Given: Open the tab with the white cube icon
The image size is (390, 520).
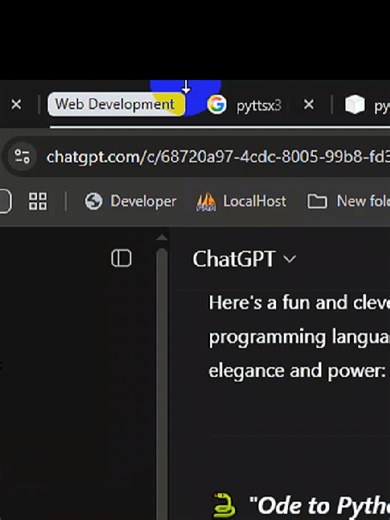Looking at the screenshot, I should pyautogui.click(x=367, y=105).
